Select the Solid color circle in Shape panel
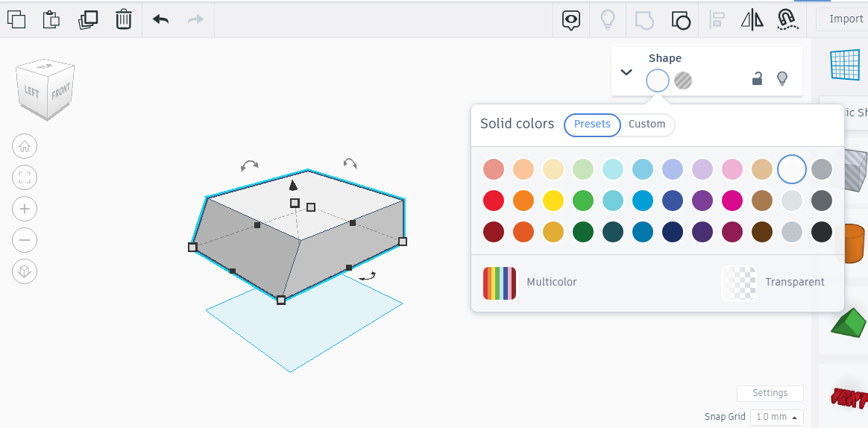The height and width of the screenshot is (428, 868). pyautogui.click(x=658, y=81)
